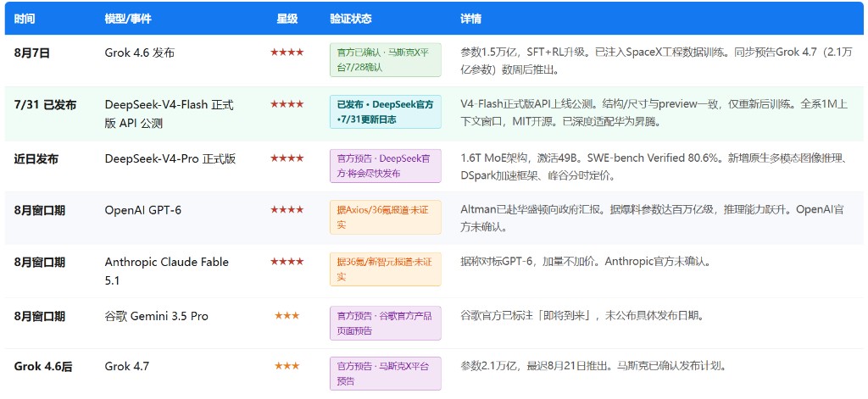Click the three-star rating in the Grok 4.7 row
The image size is (868, 399).
(x=287, y=366)
